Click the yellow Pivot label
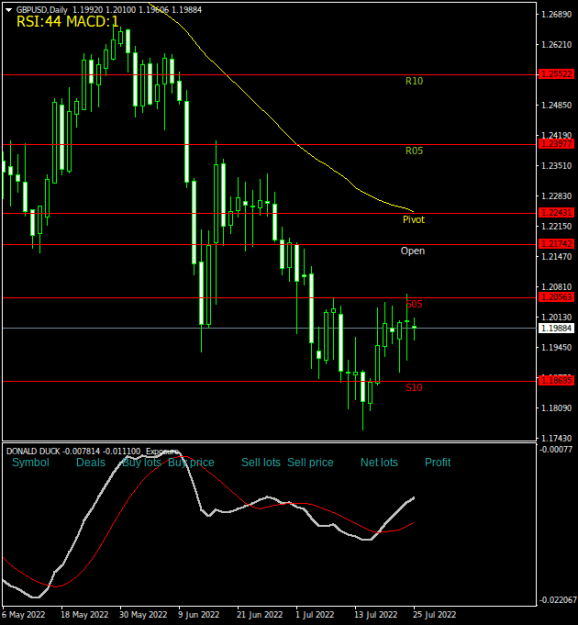This screenshot has height=625, width=578. click(413, 220)
